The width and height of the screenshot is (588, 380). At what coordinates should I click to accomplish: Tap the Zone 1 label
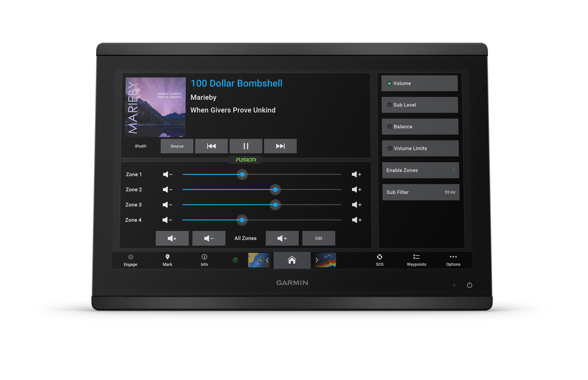pos(134,174)
